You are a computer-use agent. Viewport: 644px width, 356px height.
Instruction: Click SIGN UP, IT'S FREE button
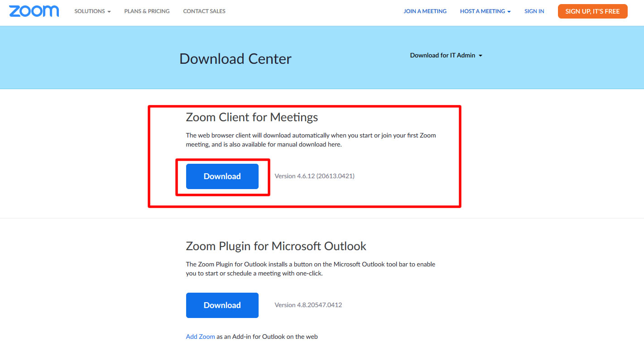tap(592, 11)
